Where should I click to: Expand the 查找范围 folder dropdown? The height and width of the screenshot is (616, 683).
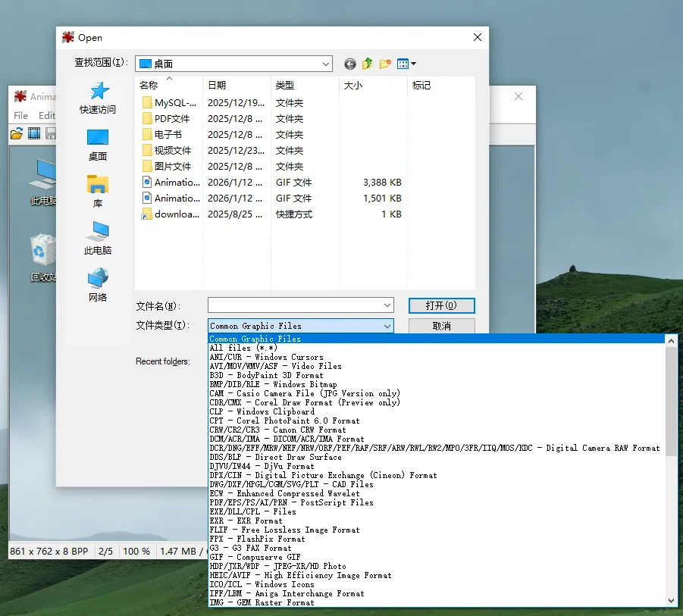[x=325, y=64]
